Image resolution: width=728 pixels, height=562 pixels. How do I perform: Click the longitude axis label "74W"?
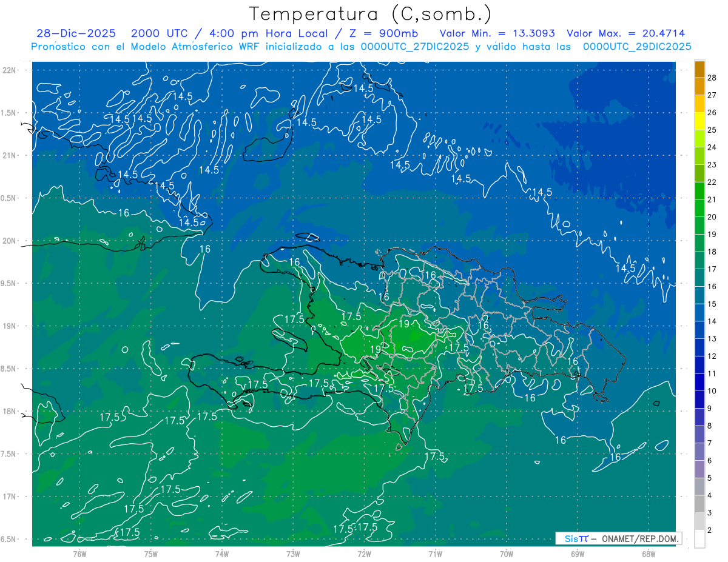(x=222, y=554)
